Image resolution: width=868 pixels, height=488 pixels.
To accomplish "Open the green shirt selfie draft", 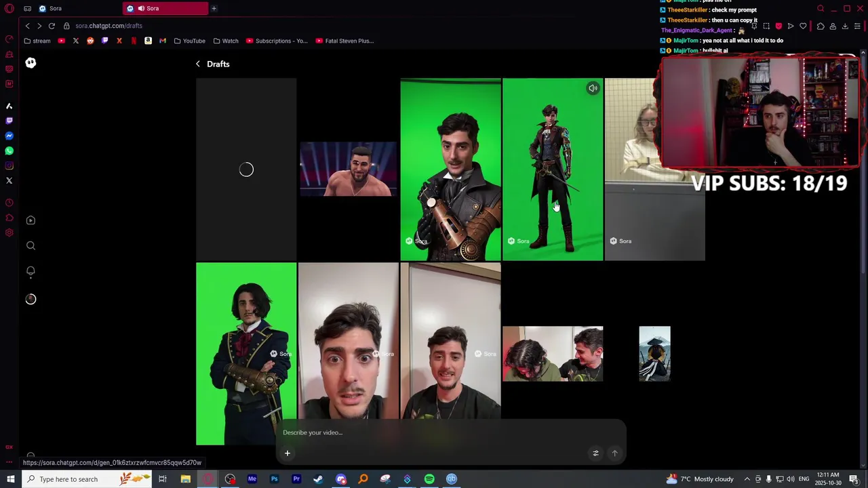I will 450,342.
